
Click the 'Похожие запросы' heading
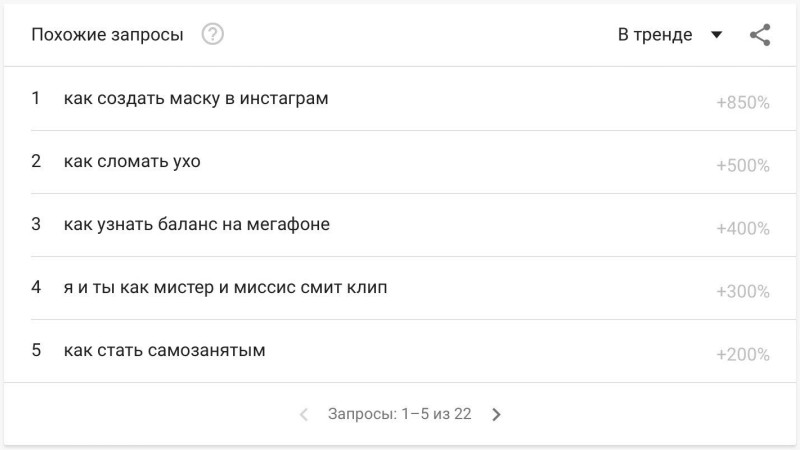click(x=107, y=35)
